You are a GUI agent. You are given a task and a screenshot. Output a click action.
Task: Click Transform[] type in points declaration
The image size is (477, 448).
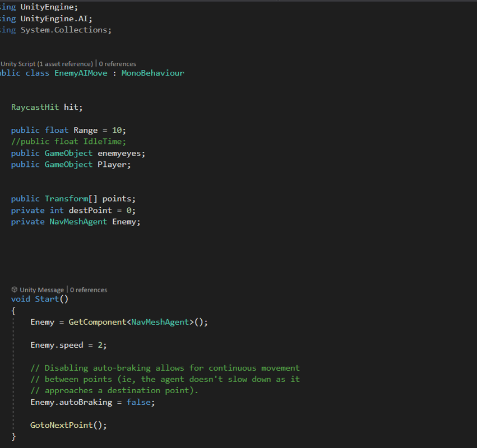tap(71, 198)
